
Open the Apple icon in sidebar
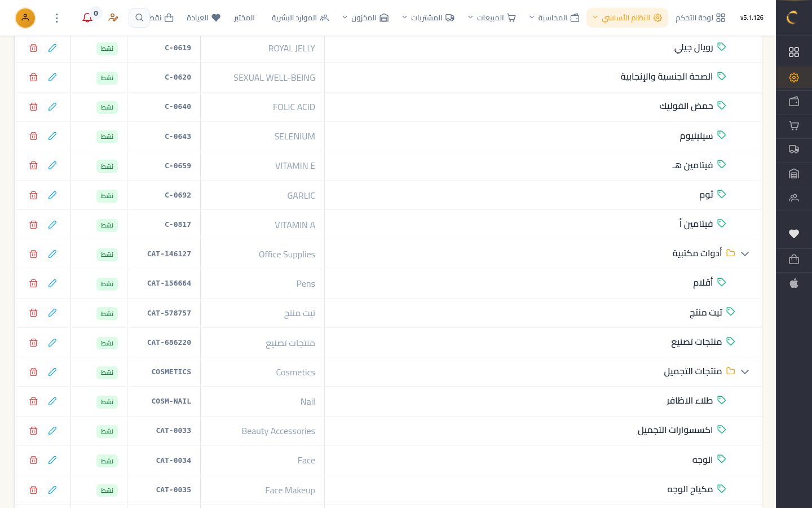pos(794,283)
